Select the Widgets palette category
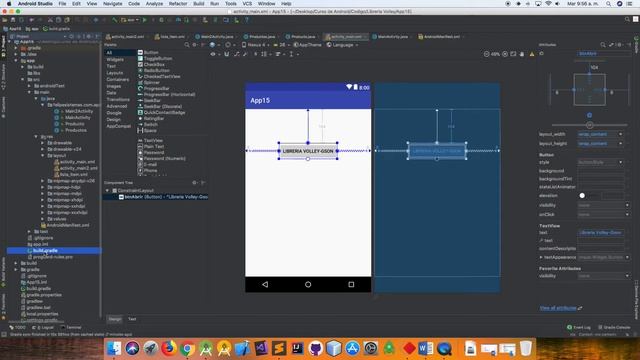Image resolution: width=640 pixels, height=360 pixels. click(x=115, y=59)
